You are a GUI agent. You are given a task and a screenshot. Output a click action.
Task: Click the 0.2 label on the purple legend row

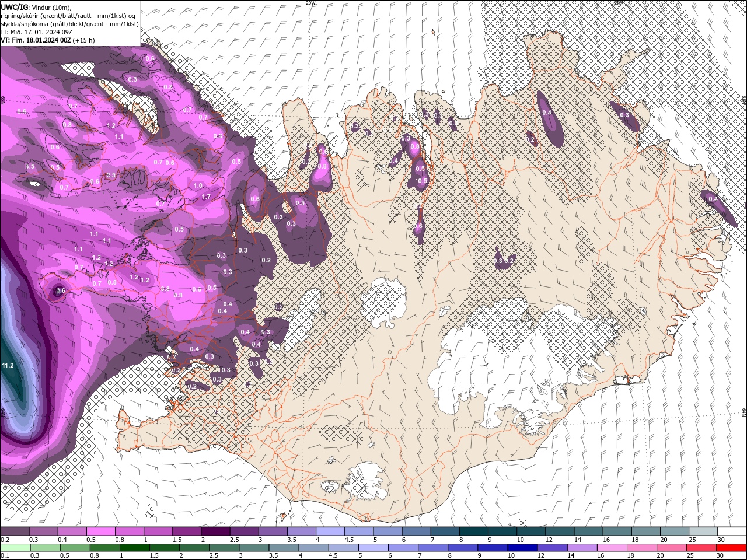[x=5, y=540]
